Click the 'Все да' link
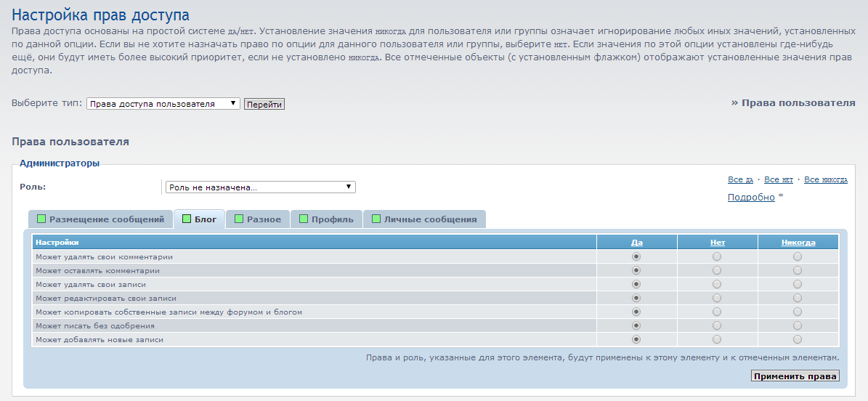The image size is (868, 401). pyautogui.click(x=740, y=179)
